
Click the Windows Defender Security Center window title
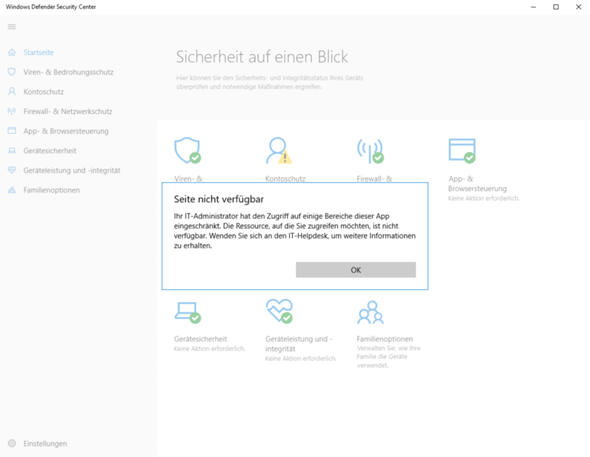point(51,7)
